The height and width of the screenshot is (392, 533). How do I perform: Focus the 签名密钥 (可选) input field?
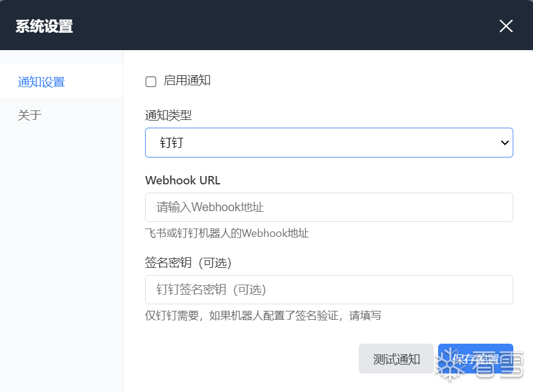(329, 290)
